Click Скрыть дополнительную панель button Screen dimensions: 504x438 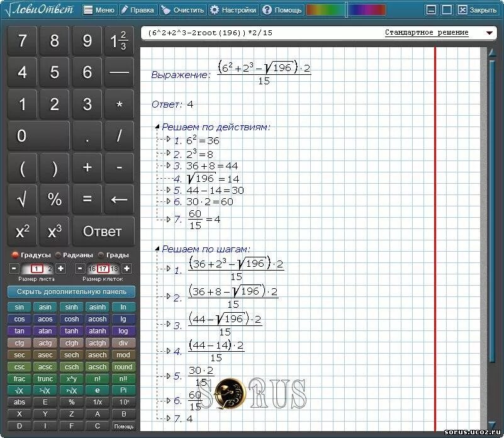tap(71, 291)
